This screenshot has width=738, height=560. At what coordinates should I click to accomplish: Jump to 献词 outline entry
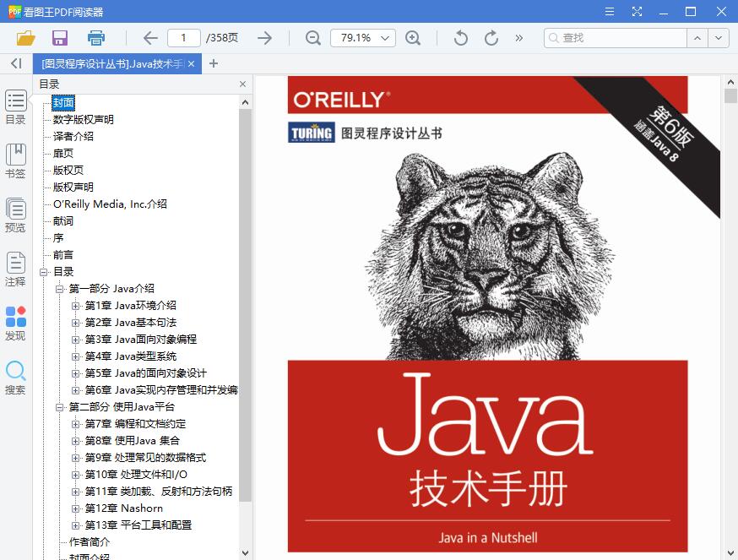point(63,221)
